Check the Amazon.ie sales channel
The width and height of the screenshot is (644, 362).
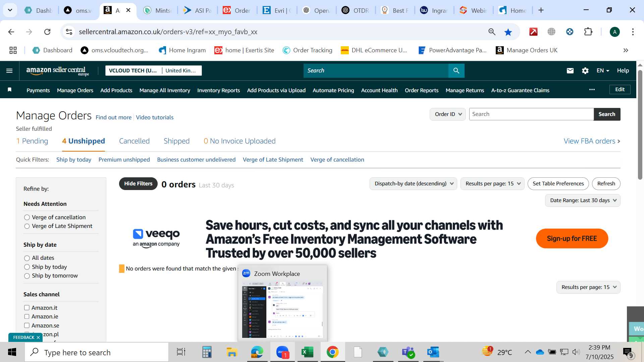(27, 316)
